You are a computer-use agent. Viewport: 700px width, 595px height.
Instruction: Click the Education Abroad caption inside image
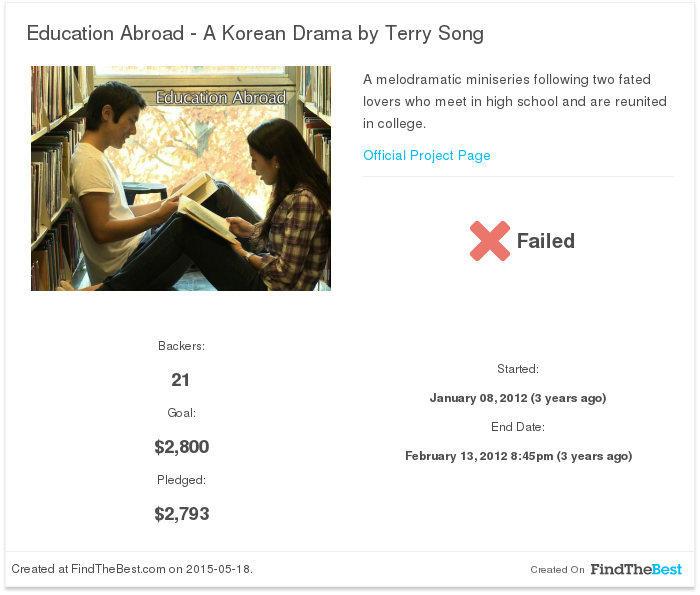pyautogui.click(x=221, y=97)
